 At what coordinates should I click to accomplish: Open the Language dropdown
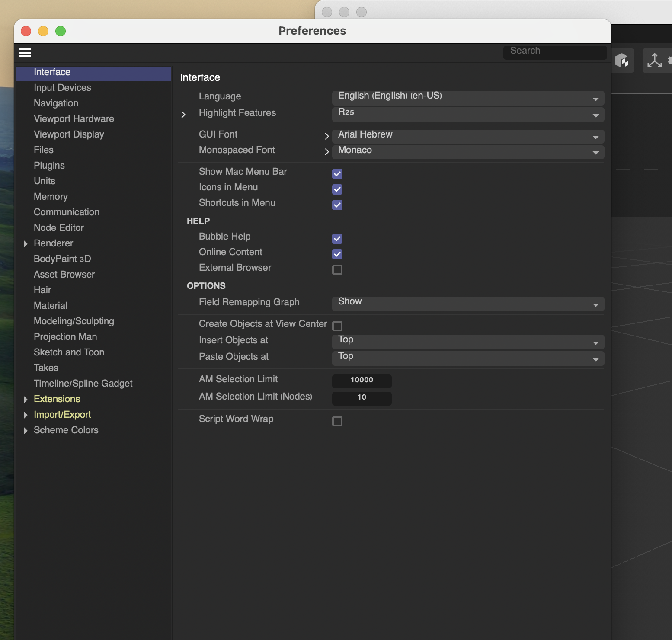pyautogui.click(x=468, y=98)
